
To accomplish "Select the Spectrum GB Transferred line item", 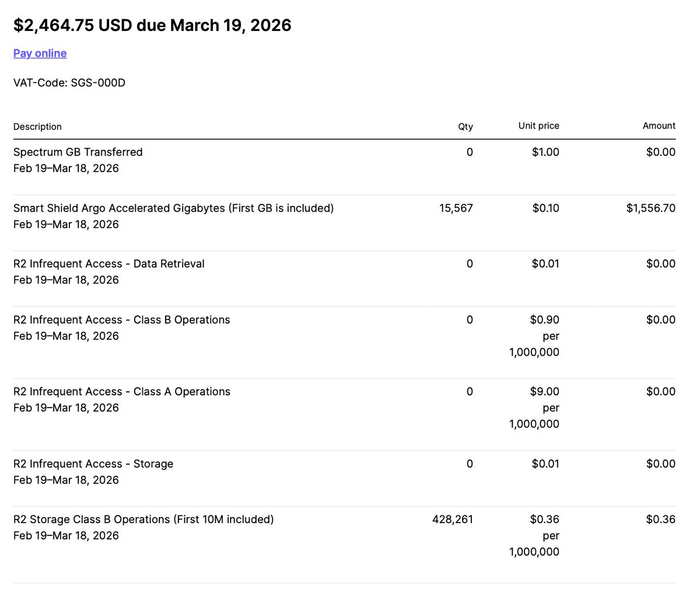I will tap(78, 152).
